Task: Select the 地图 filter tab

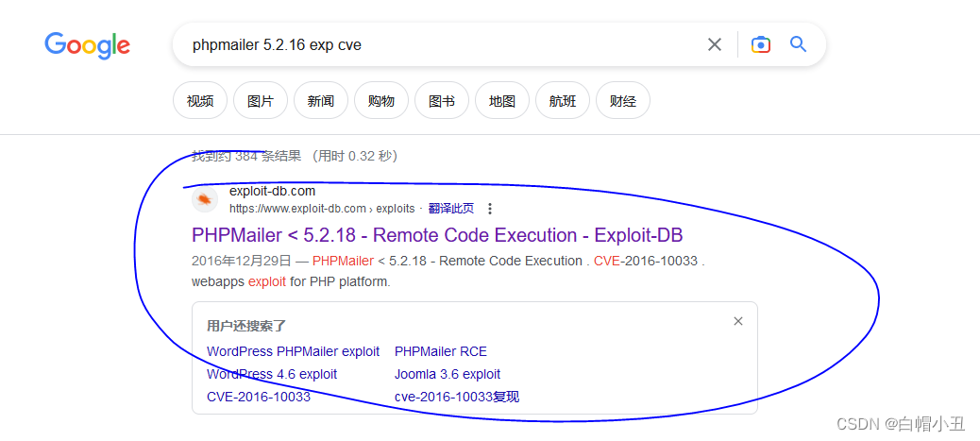Action: (x=502, y=101)
